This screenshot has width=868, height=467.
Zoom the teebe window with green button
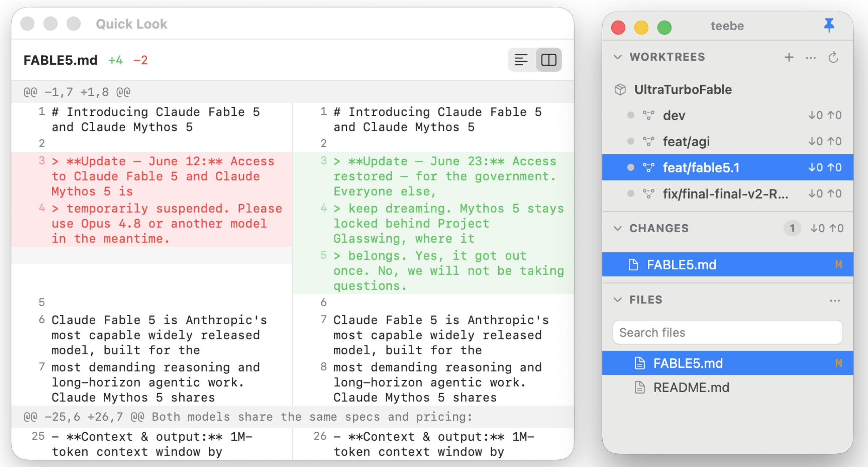click(664, 27)
